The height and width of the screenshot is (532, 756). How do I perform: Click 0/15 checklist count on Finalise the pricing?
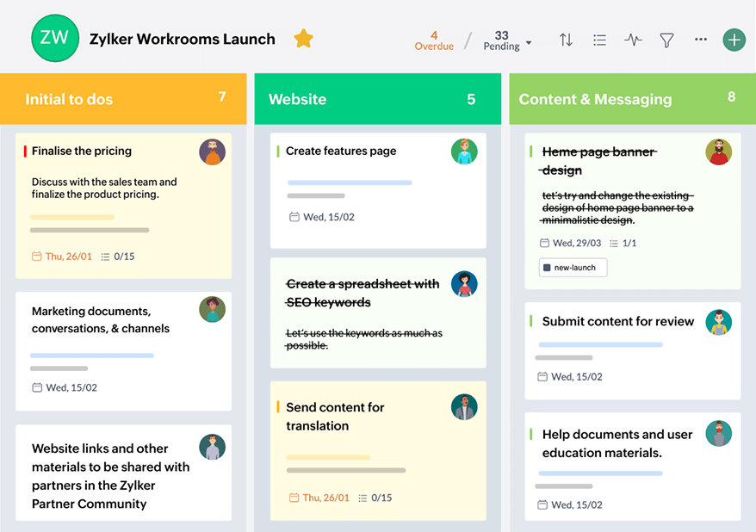118,257
